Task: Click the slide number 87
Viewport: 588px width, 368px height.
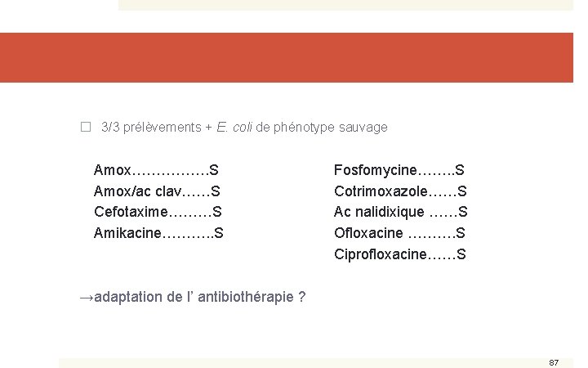Action: (554, 361)
